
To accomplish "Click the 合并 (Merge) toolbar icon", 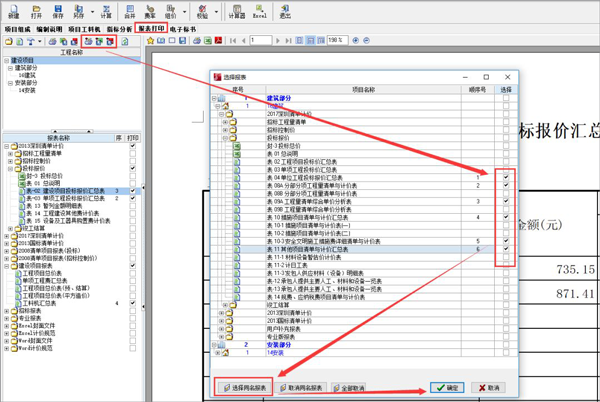I will coord(130,11).
